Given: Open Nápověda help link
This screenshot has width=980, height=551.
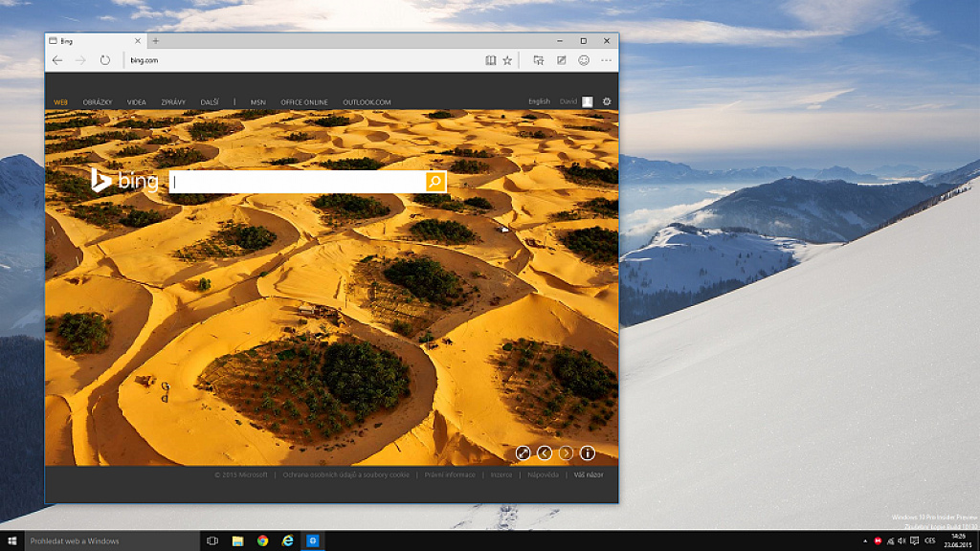Looking at the screenshot, I should coord(544,474).
